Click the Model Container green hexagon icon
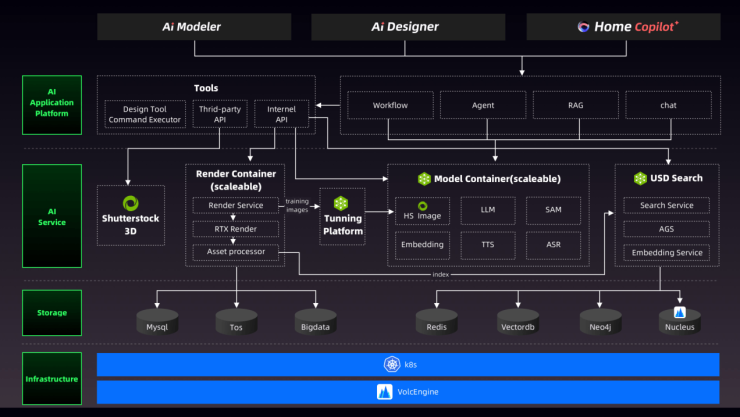The width and height of the screenshot is (740, 417). coord(424,179)
